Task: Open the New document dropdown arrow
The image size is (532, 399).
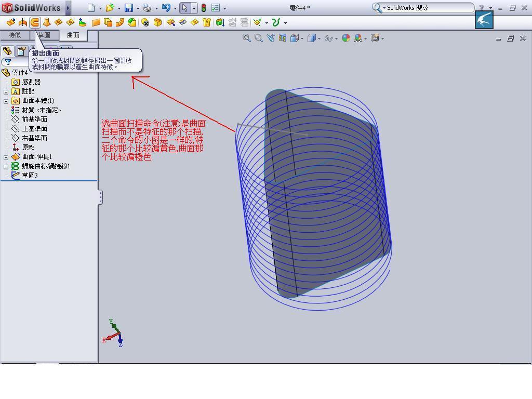Action: (x=100, y=8)
